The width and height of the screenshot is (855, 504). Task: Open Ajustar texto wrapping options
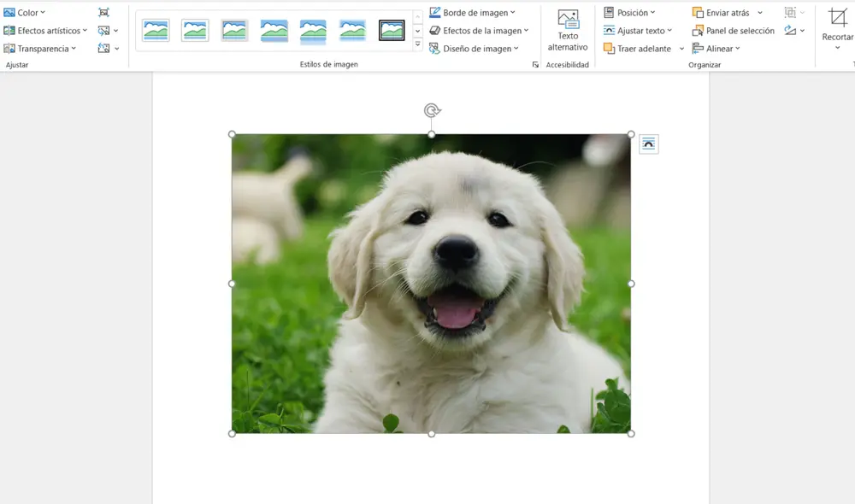pos(639,30)
